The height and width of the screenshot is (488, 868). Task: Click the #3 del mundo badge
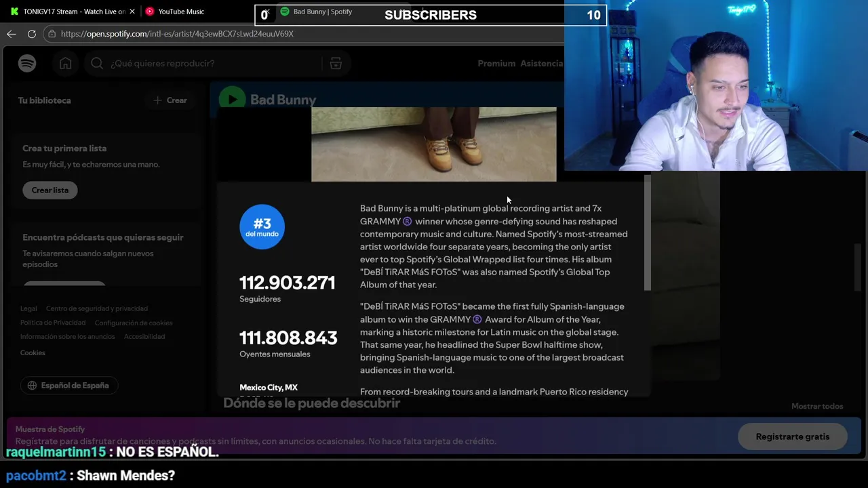[262, 226]
